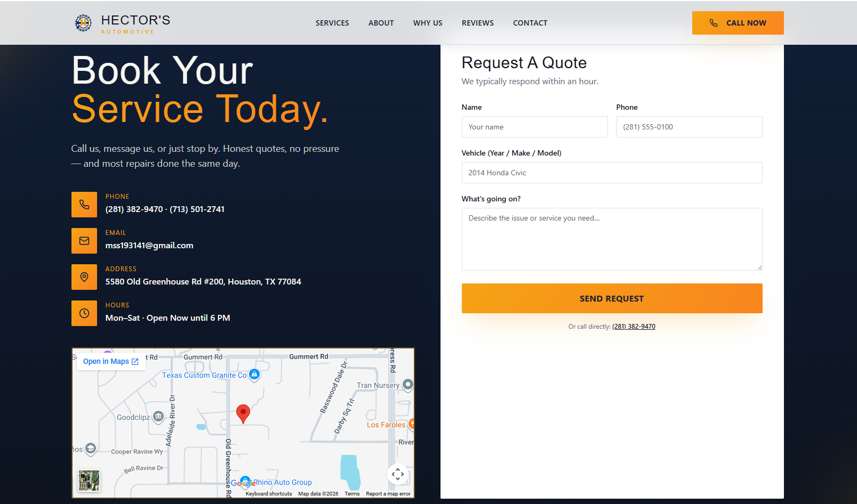Click the orange email envelope icon tile
Viewport: 857px width, 504px height.
coord(84,241)
